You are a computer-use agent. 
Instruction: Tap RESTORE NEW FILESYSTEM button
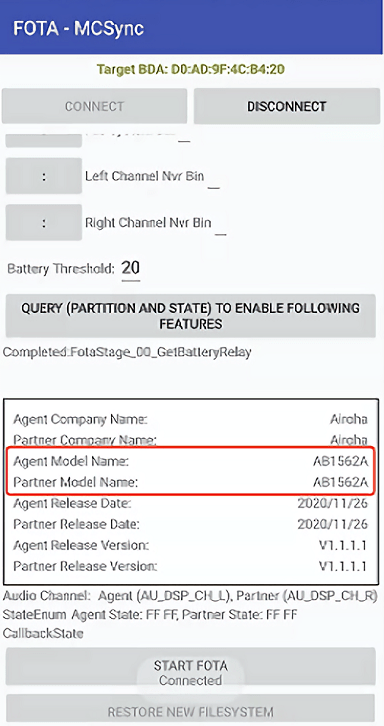190,710
